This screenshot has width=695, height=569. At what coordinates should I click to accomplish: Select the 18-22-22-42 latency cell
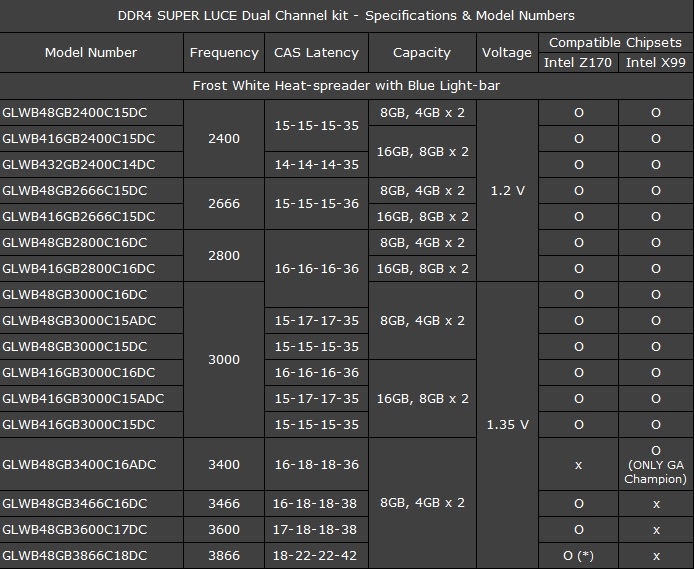(316, 555)
